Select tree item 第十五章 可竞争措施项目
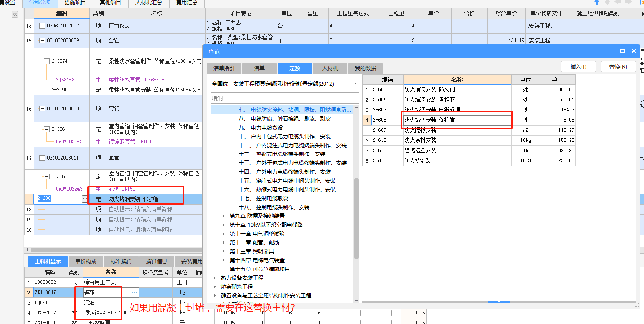This screenshot has height=324, width=644. [x=259, y=269]
